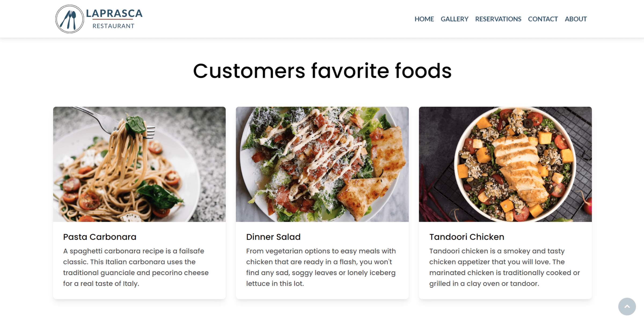Click the Laprasca fork and spoon logo icon
The width and height of the screenshot is (644, 333).
point(69,19)
